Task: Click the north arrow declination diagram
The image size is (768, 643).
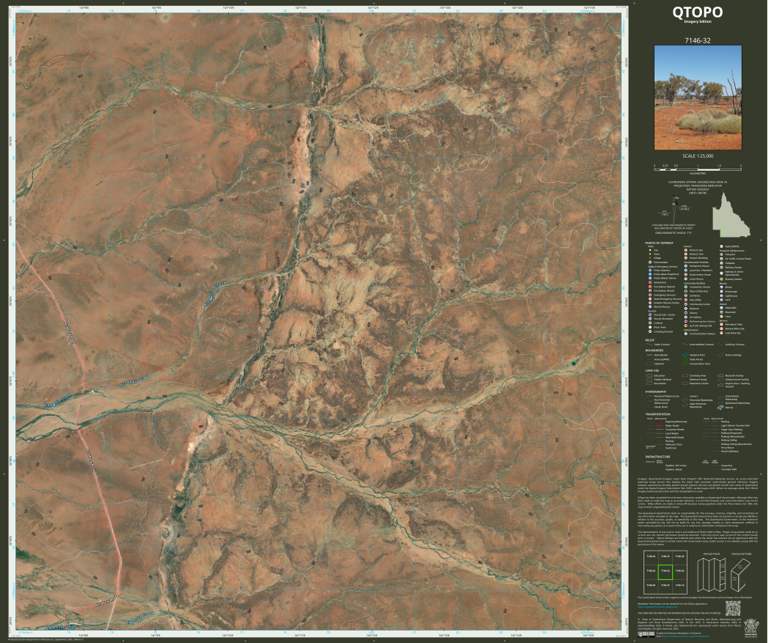Action: (675, 207)
